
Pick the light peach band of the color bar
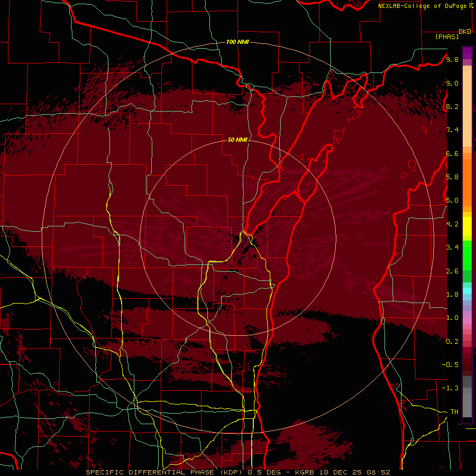467,109
